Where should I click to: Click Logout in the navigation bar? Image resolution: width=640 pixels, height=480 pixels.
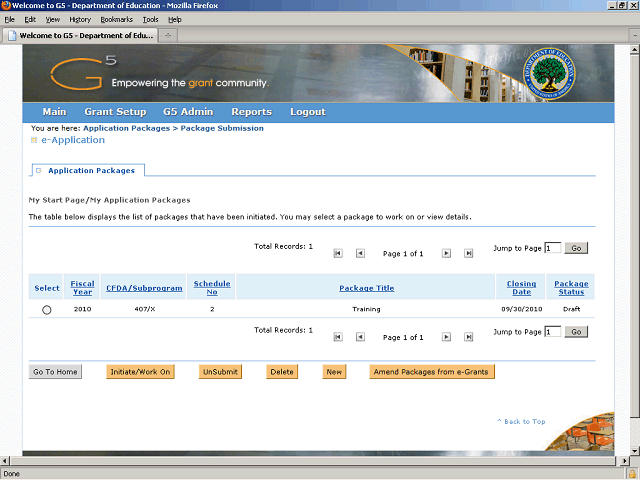click(x=308, y=112)
